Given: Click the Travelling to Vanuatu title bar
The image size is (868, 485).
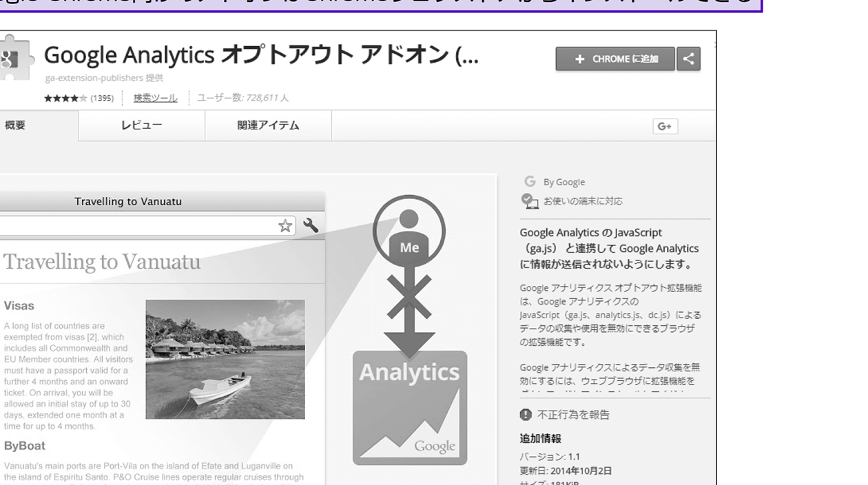Looking at the screenshot, I should 128,202.
